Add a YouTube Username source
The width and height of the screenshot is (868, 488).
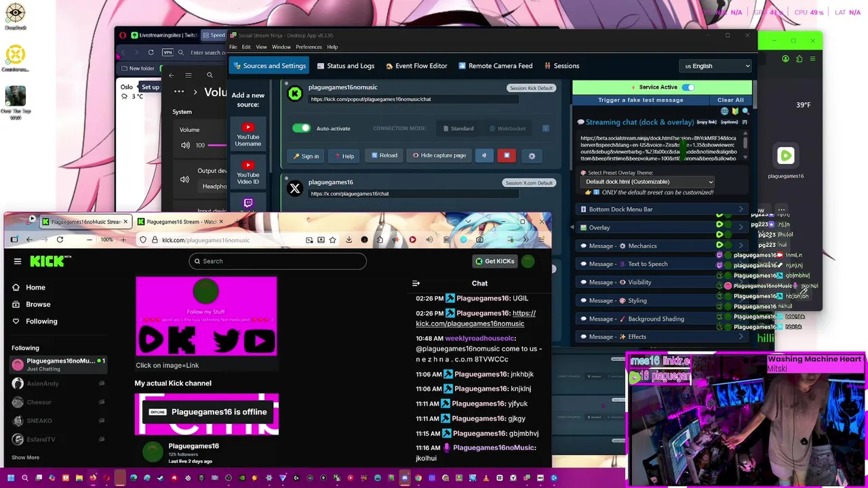tap(248, 135)
